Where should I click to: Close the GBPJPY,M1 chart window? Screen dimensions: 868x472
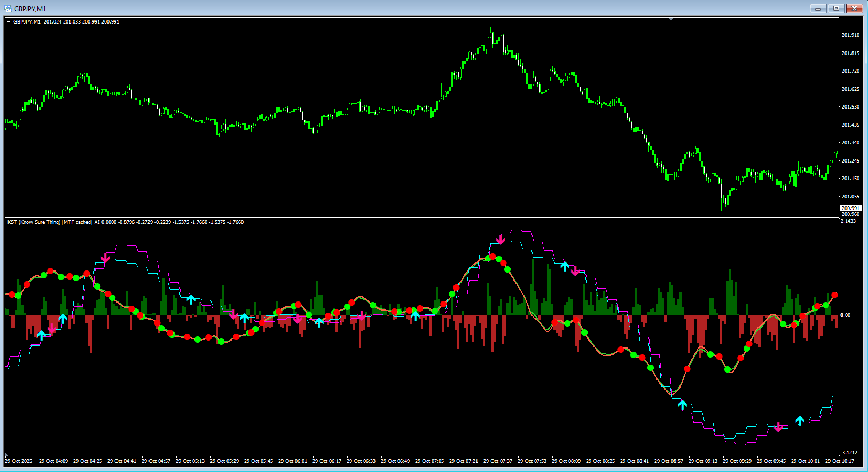[x=855, y=9]
